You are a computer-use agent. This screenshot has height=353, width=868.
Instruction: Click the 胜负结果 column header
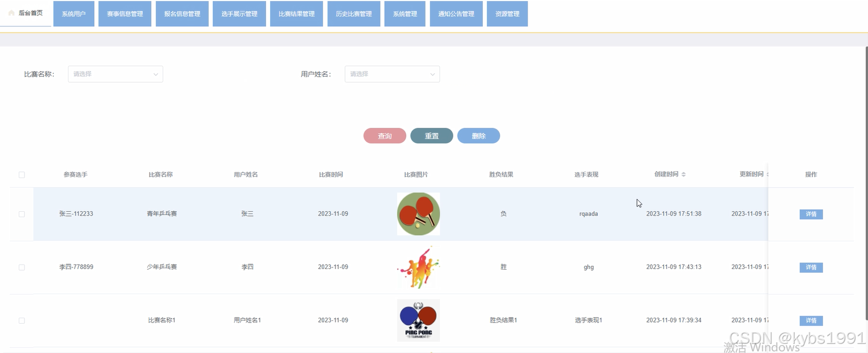[x=501, y=174]
